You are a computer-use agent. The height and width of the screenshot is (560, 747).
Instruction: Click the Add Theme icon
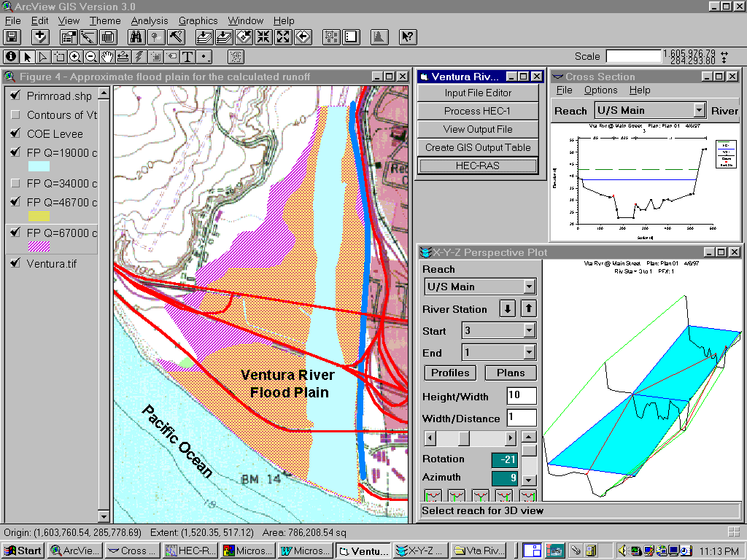tap(41, 36)
